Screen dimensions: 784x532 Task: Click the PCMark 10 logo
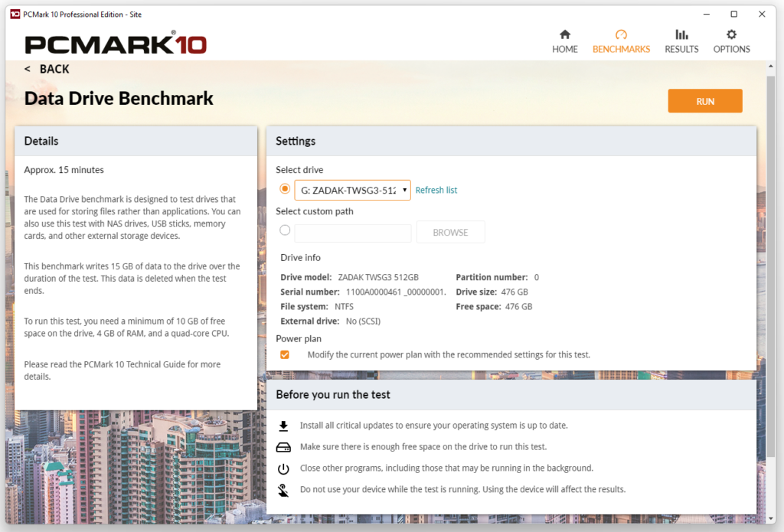(116, 43)
